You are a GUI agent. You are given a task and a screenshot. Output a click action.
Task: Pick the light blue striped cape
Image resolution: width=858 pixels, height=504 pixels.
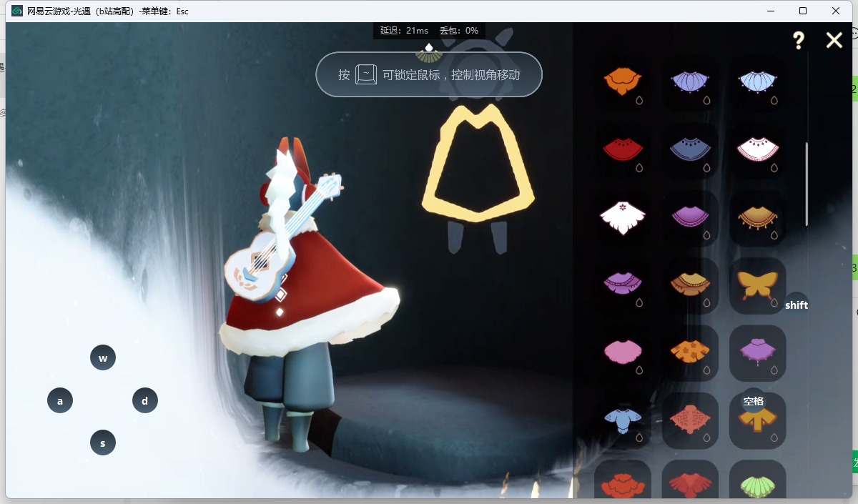click(757, 81)
